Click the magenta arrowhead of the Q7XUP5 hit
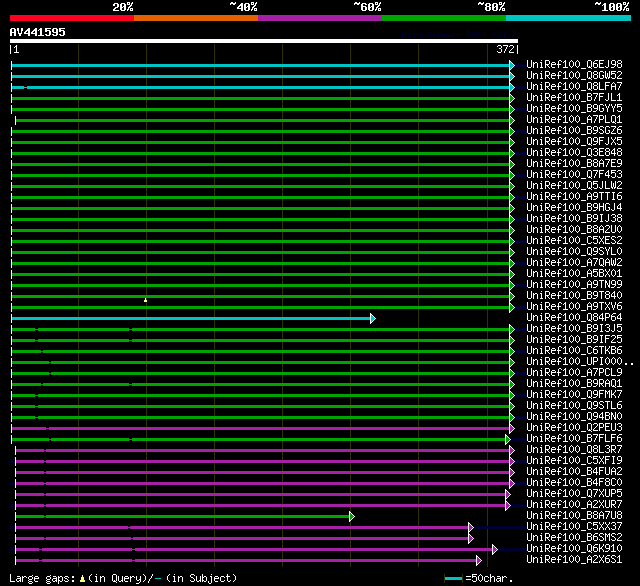Screen dimensions: 640x586 (x=508, y=494)
